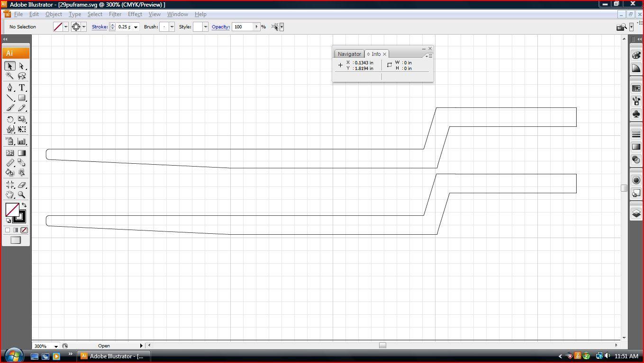Open the Layers panel icon

636,213
